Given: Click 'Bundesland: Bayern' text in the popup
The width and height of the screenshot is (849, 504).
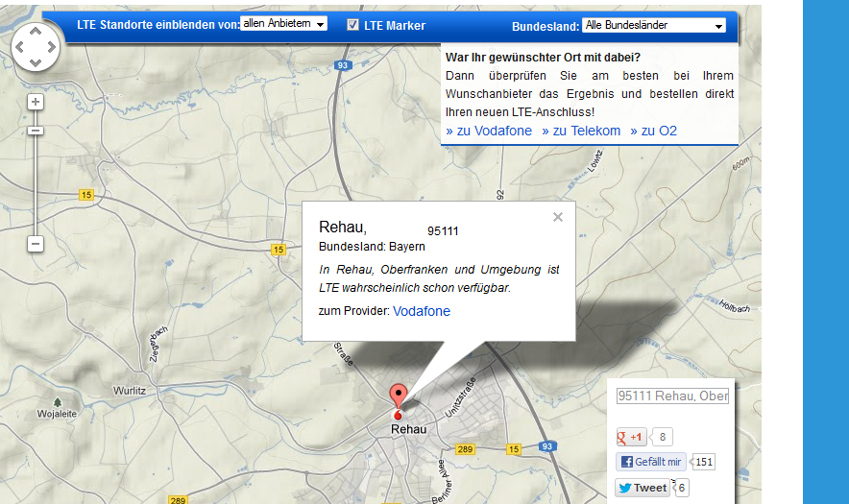Looking at the screenshot, I should point(372,247).
